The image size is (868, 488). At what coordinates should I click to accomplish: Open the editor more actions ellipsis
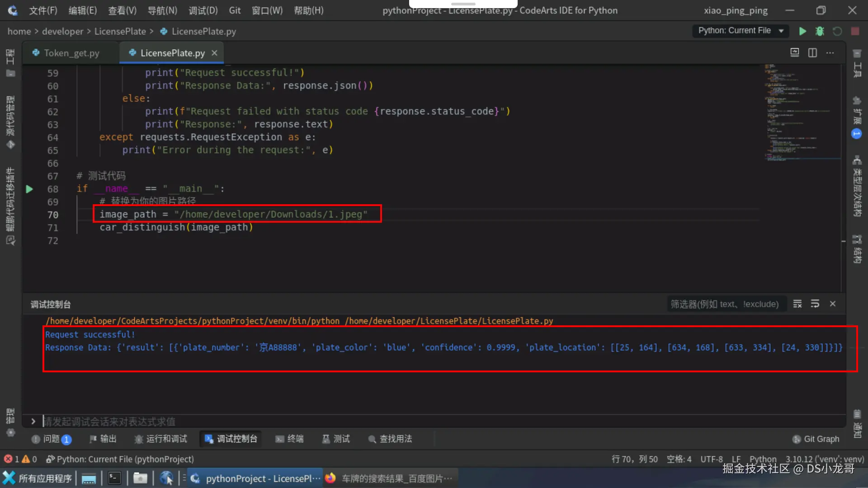(x=830, y=53)
